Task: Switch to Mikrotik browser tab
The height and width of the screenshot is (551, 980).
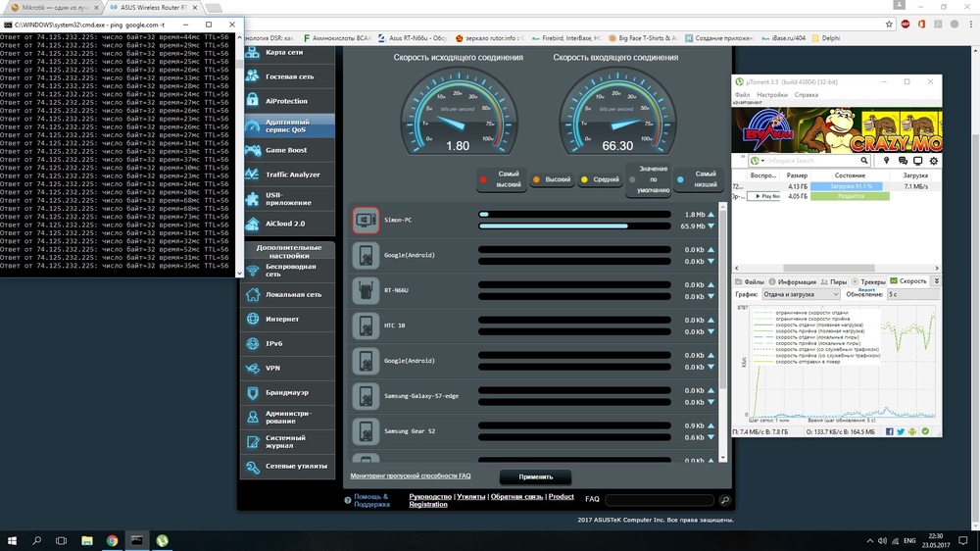Action: (54, 8)
